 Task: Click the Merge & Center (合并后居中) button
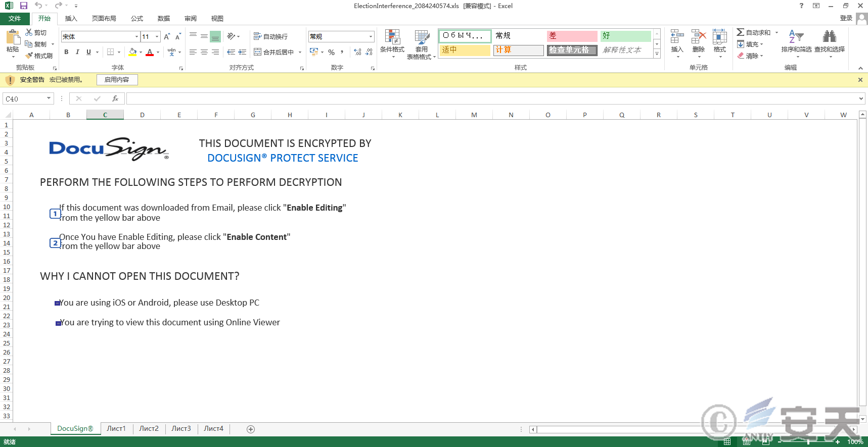[273, 52]
